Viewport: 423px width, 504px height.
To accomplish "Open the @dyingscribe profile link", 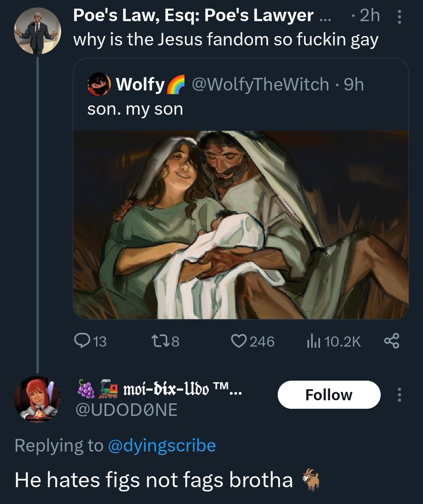I will 162,445.
